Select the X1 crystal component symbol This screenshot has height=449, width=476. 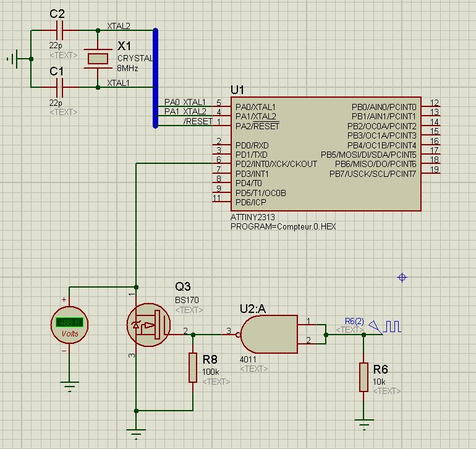click(98, 59)
